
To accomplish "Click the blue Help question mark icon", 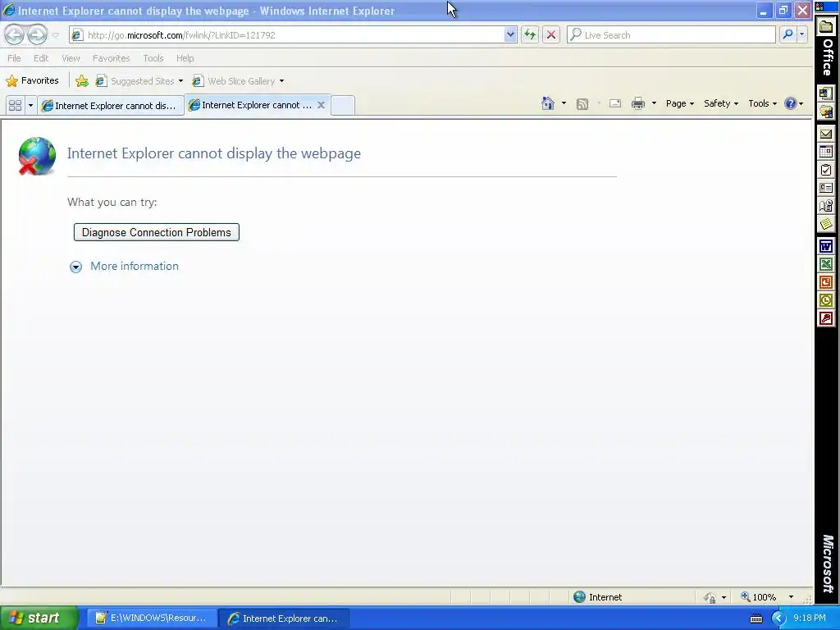I will tap(790, 103).
